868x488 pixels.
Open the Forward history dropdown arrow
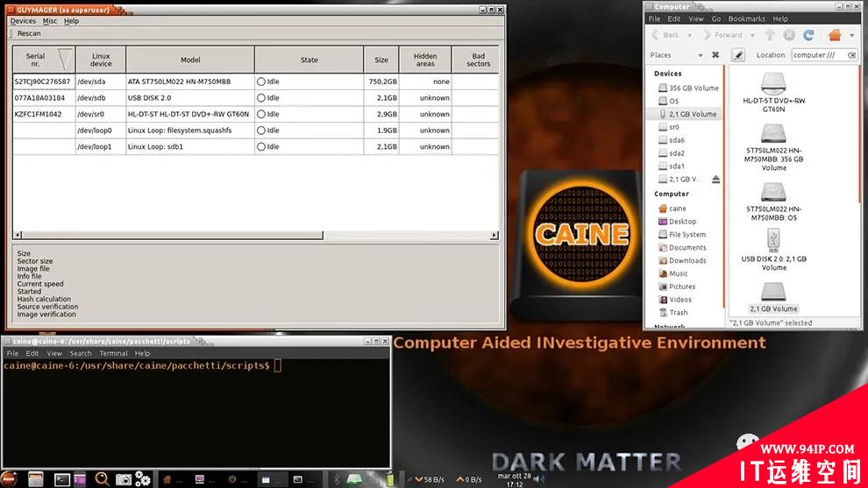click(x=752, y=35)
